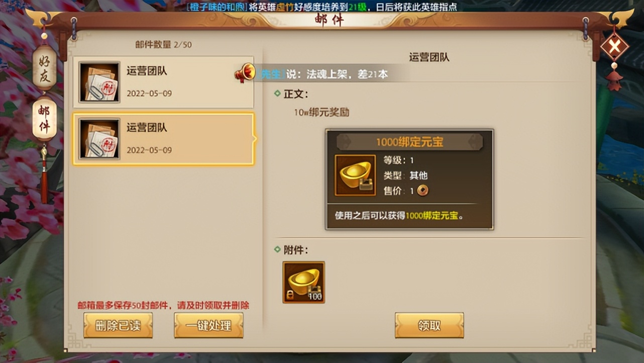Click the first mail's envelope thumbnail icon
Screen dimensions: 644x363
[99, 82]
